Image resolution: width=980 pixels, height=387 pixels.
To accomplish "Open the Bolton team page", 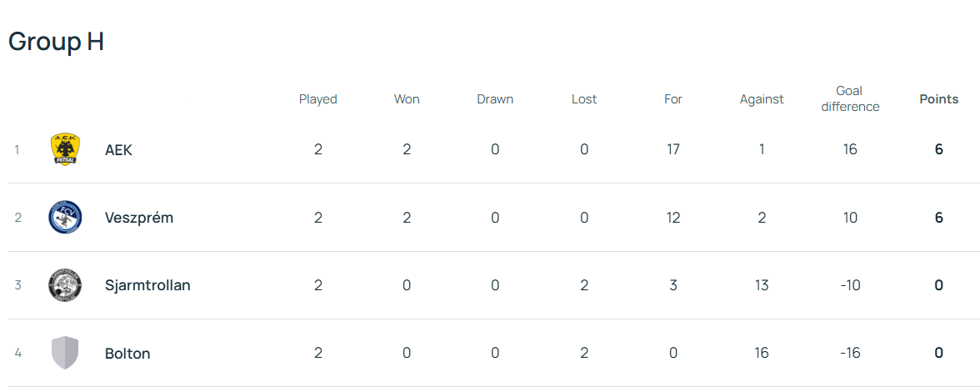I will [x=127, y=354].
